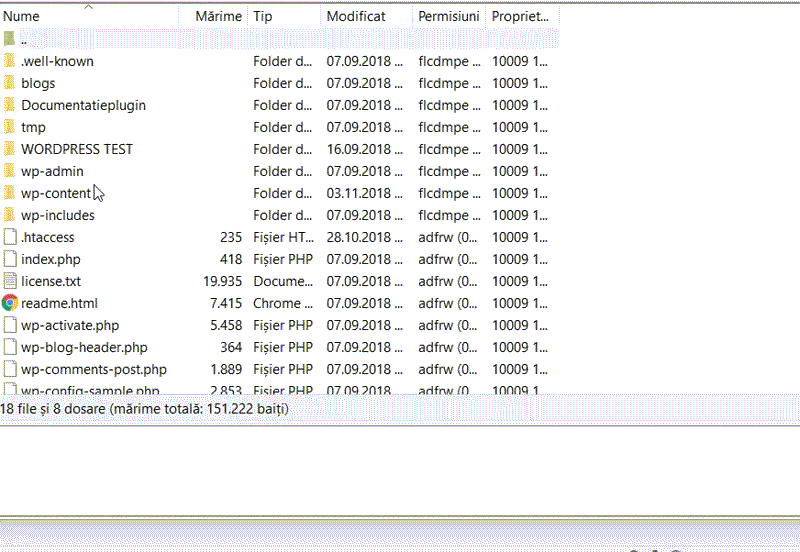Sort files by the Nume column header

point(22,16)
